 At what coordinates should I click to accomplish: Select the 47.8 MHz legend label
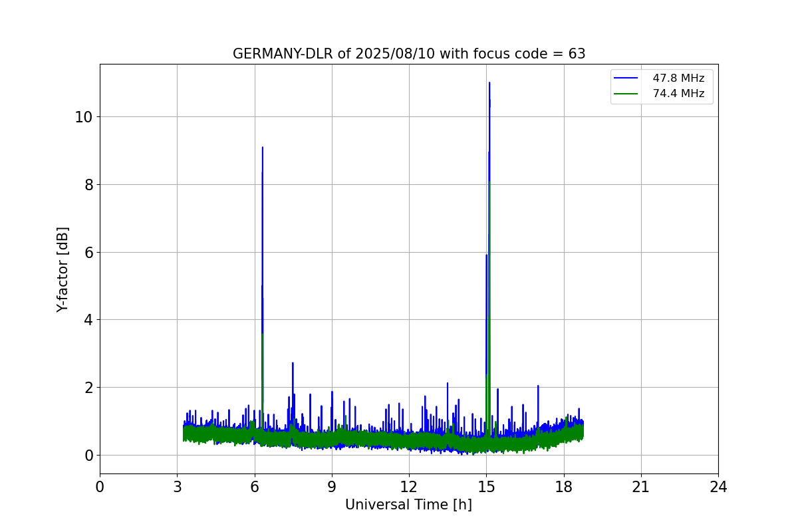click(678, 78)
